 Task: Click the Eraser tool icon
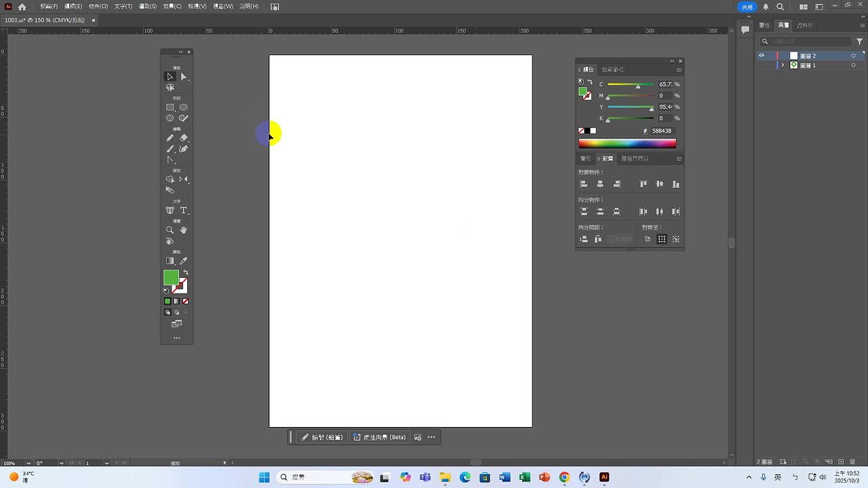click(x=183, y=138)
